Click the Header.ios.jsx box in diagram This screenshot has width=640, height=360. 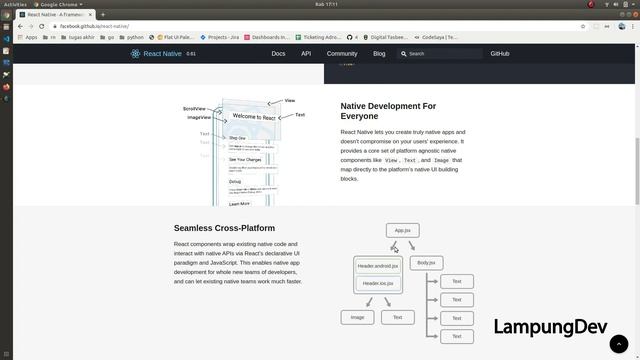[378, 283]
